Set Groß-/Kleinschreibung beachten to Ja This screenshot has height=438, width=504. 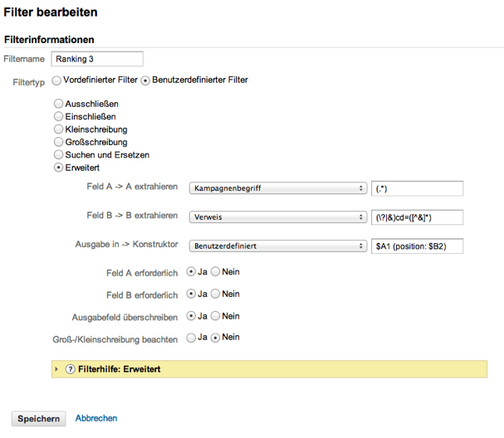point(192,338)
